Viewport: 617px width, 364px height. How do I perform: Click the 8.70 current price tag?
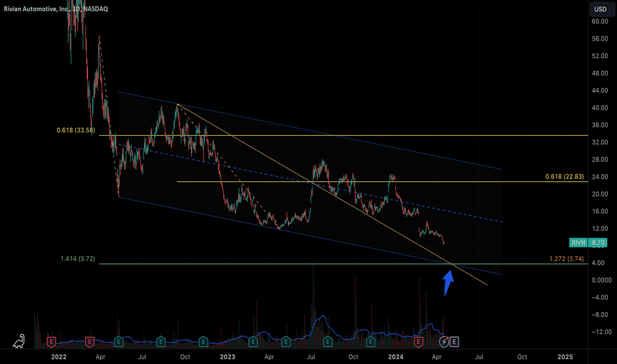point(598,242)
